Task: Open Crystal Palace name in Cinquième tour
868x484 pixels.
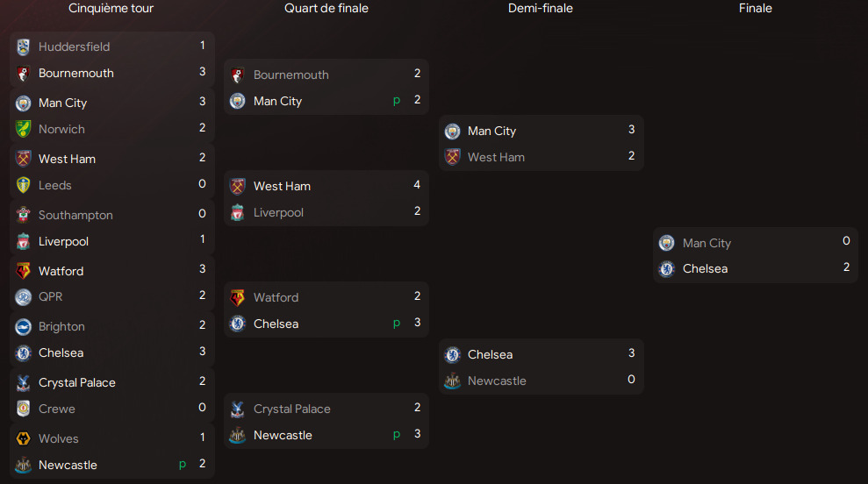Action: point(76,382)
